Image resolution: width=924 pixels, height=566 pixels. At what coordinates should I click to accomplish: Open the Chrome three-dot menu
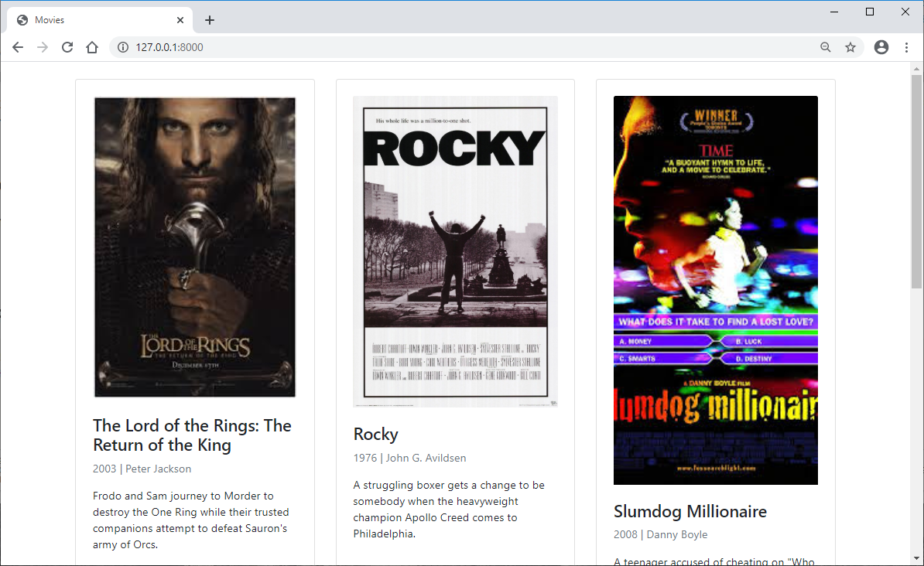(906, 47)
